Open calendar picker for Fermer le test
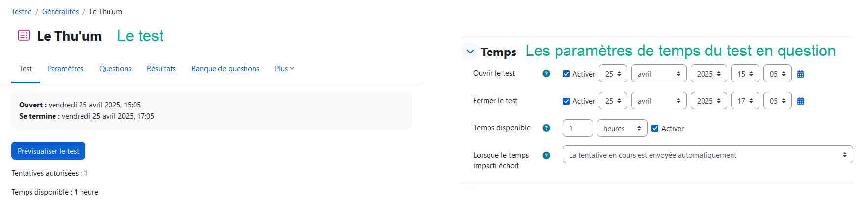The height and width of the screenshot is (213, 868). pyautogui.click(x=800, y=101)
